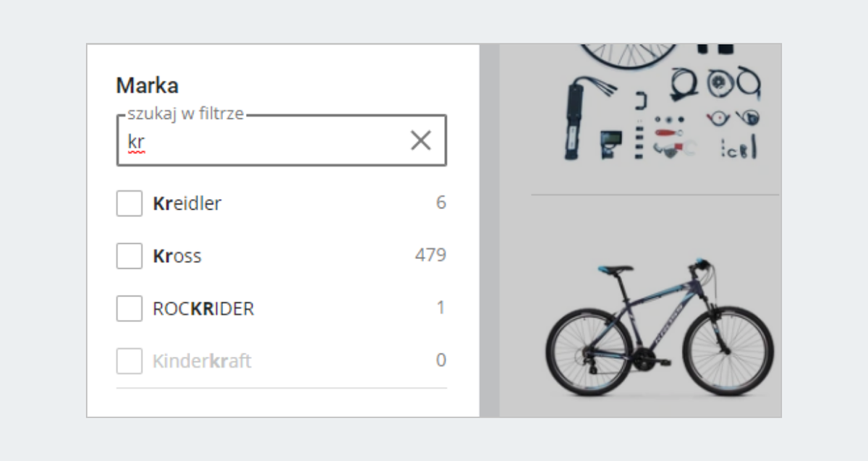Pick the ROCKRIDER brand label

pyautogui.click(x=203, y=309)
